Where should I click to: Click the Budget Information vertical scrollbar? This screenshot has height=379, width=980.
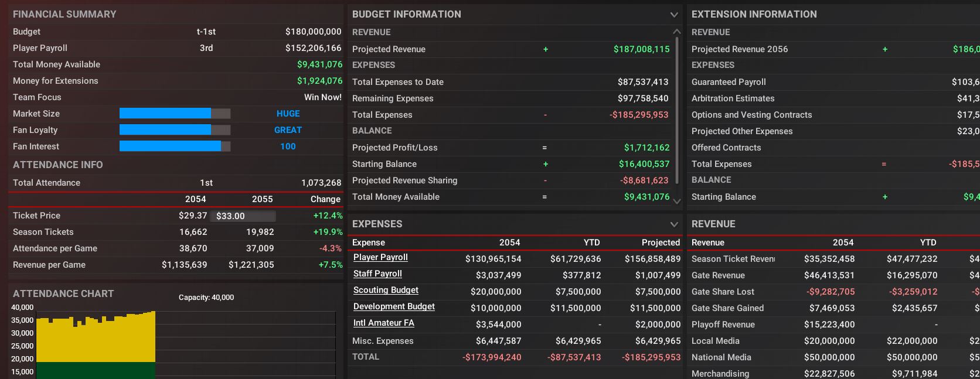tap(677, 111)
